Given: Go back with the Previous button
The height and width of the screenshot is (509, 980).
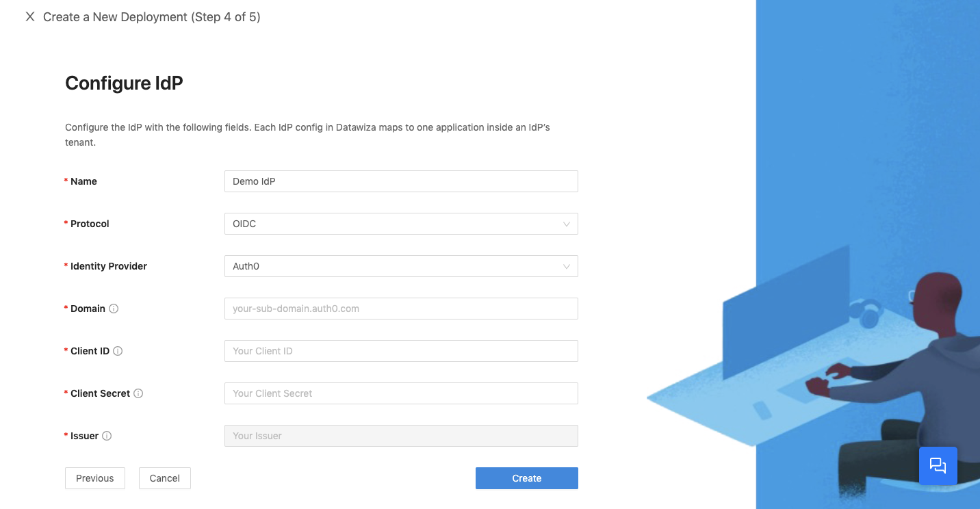Looking at the screenshot, I should [x=95, y=478].
